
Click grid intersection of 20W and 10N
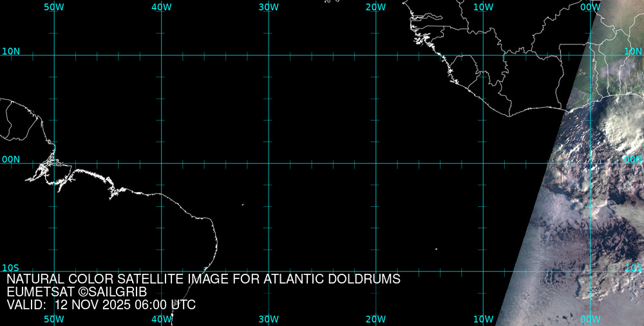(x=376, y=55)
